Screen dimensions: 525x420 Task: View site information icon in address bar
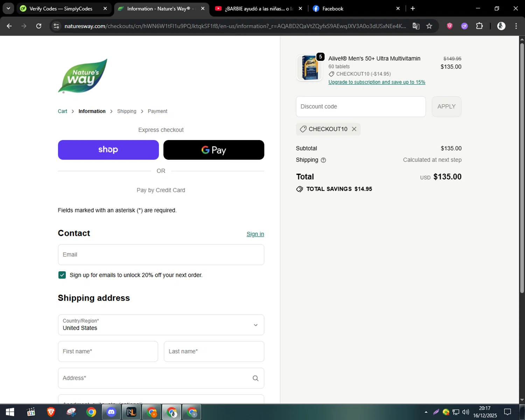click(x=56, y=26)
